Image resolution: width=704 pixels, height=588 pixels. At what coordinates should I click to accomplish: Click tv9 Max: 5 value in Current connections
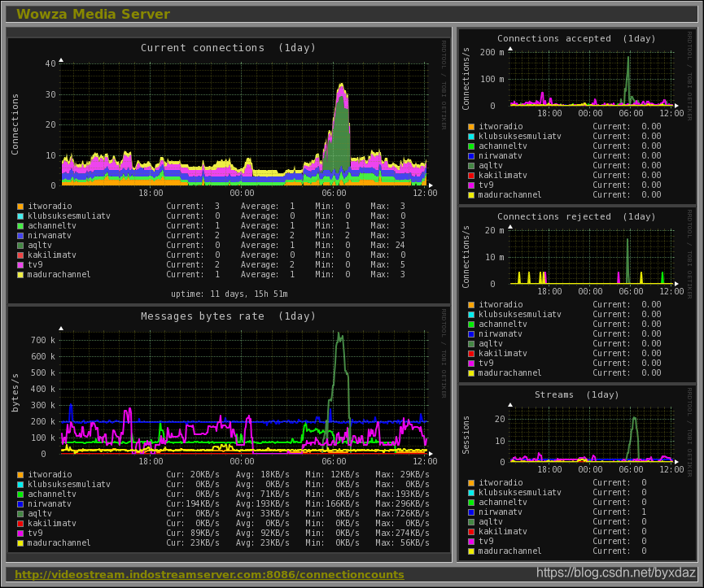pyautogui.click(x=387, y=265)
